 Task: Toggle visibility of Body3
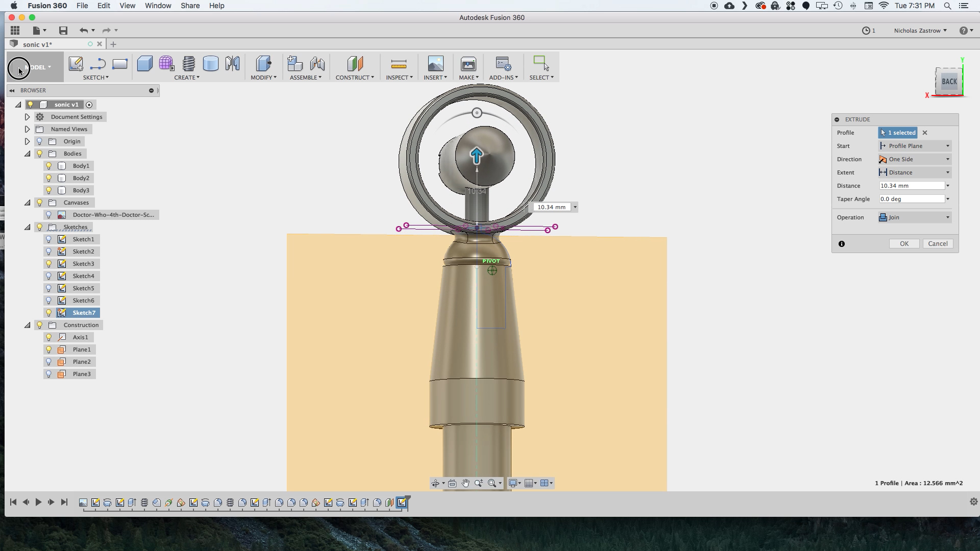coord(49,190)
